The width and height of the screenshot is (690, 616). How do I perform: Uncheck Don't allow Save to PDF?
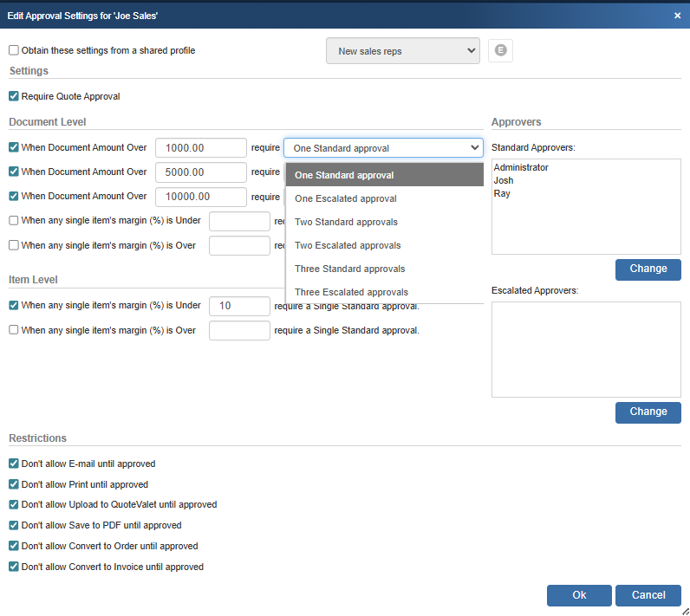point(14,525)
